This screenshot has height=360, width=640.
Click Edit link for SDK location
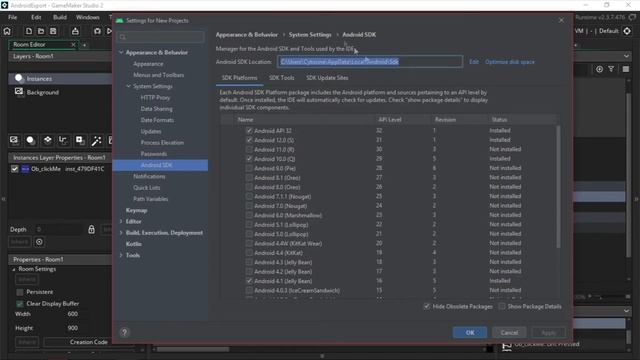click(x=473, y=62)
